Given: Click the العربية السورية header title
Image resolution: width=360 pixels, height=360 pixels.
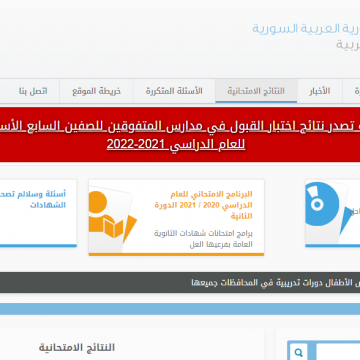Looking at the screenshot, I should click(306, 29).
